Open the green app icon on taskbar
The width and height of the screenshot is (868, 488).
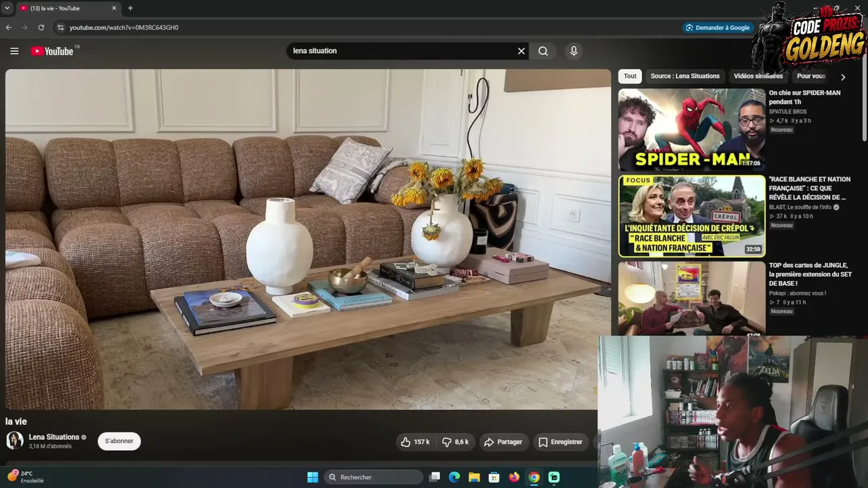[554, 477]
